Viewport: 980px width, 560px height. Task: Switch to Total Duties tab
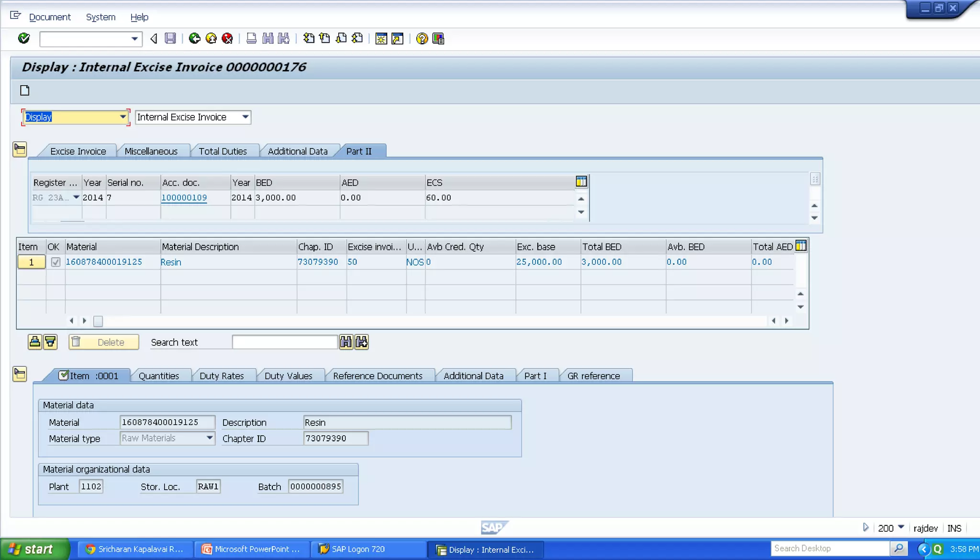[223, 151]
